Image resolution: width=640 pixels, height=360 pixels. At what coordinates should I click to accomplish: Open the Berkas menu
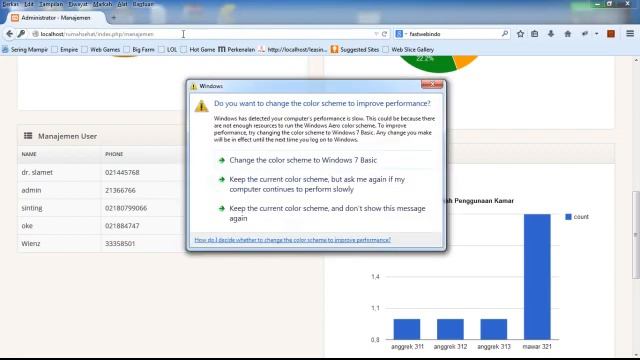[10, 4]
